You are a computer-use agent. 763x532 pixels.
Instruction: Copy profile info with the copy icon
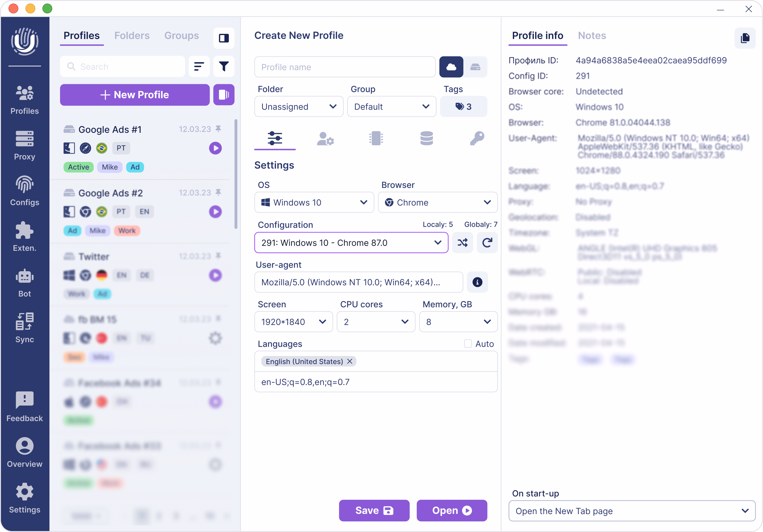pos(745,38)
